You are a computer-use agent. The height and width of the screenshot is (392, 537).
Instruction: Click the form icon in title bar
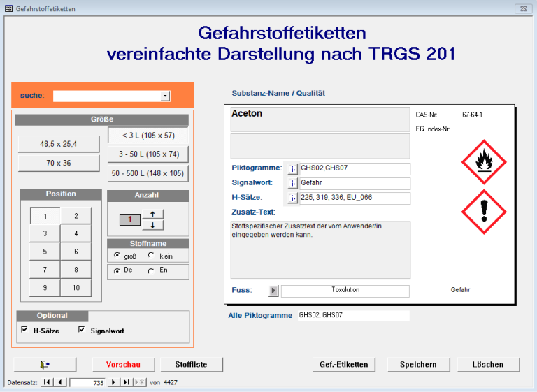coord(9,8)
